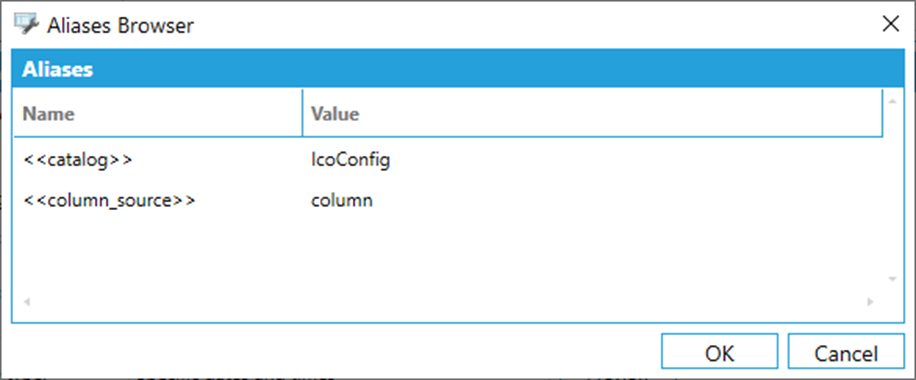Click the Cancel button
This screenshot has width=916, height=380.
coord(846,353)
